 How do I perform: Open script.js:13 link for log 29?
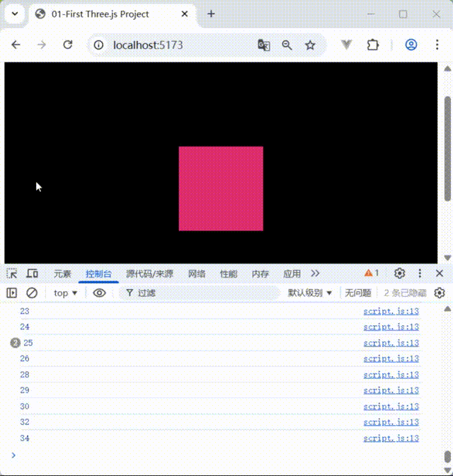pyautogui.click(x=391, y=390)
